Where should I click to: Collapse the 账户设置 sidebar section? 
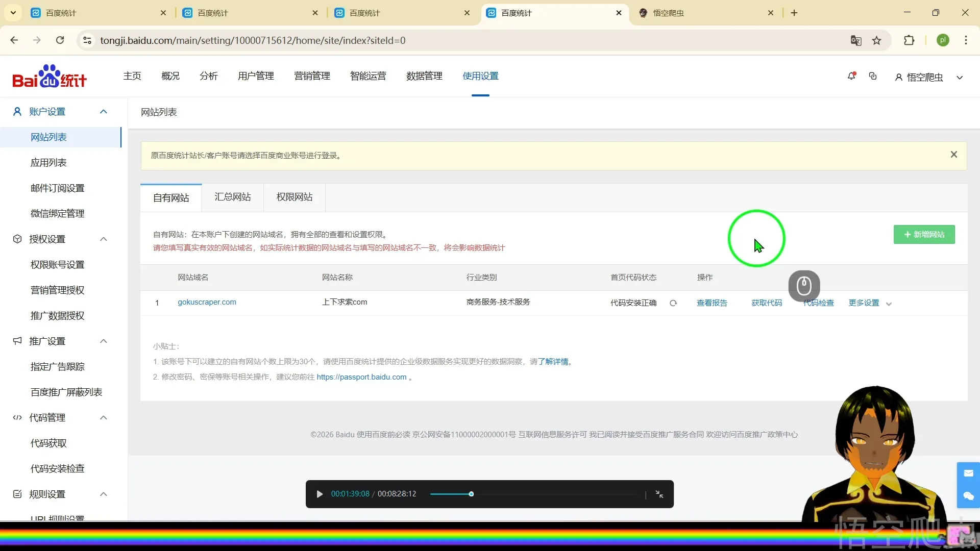pos(104,112)
